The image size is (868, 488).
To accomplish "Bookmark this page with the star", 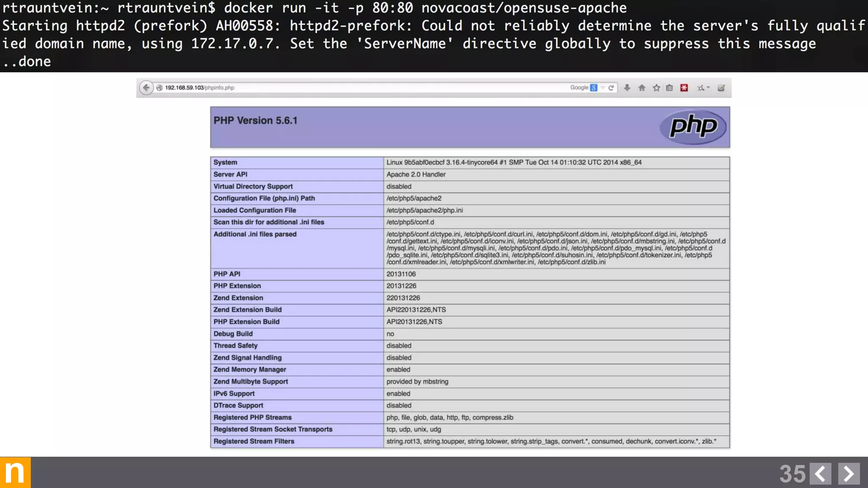I will click(656, 88).
